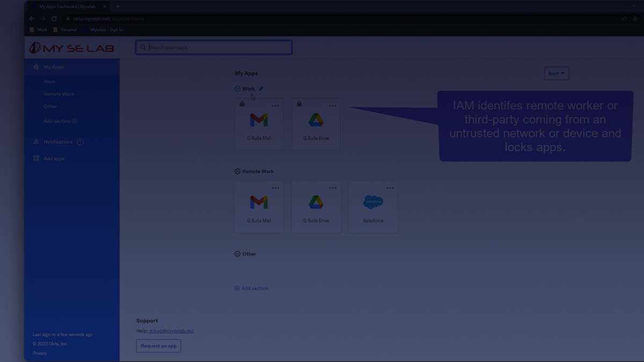Image resolution: width=644 pixels, height=362 pixels.
Task: Click the Request an app button
Action: [158, 346]
